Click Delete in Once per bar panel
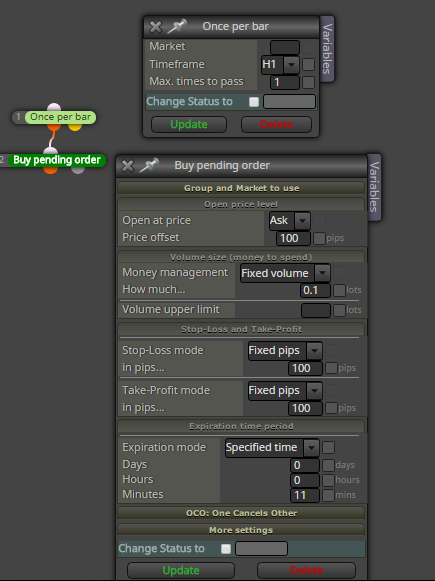This screenshot has width=435, height=581. tap(276, 124)
